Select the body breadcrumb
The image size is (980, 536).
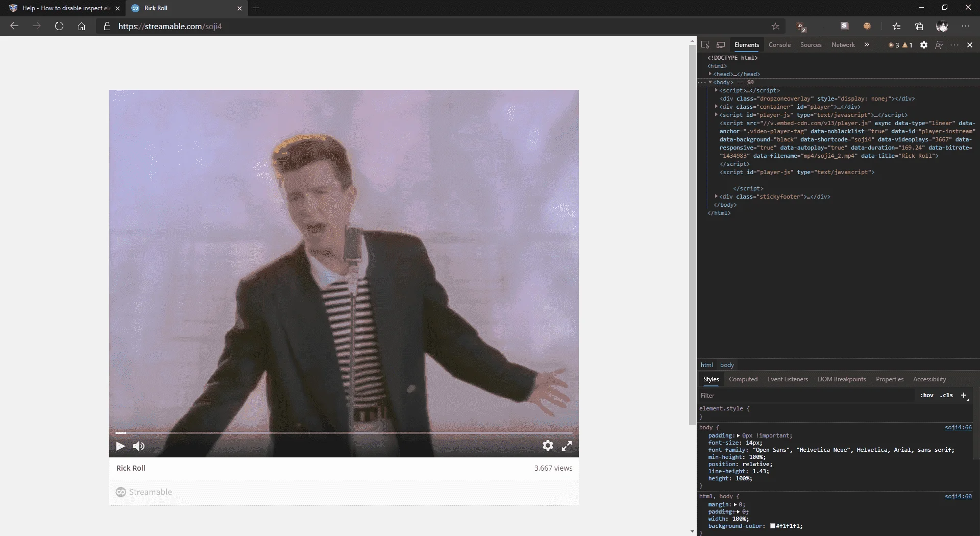pyautogui.click(x=727, y=365)
